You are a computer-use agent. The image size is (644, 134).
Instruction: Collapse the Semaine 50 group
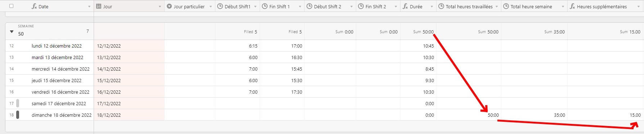(12, 32)
